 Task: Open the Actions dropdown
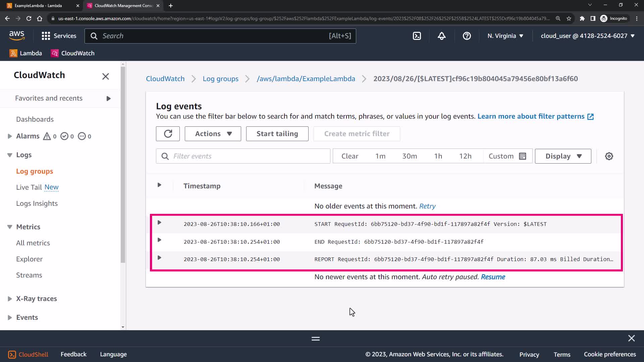(x=213, y=134)
